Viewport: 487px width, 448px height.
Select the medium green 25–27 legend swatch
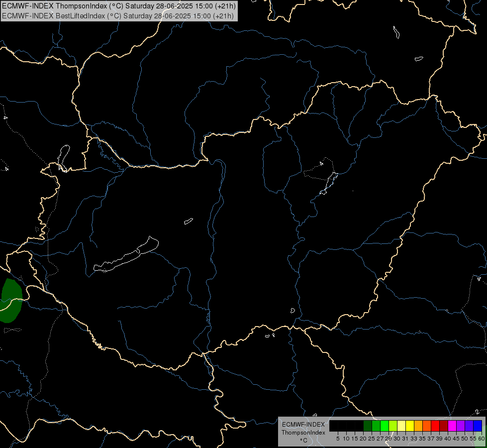click(x=376, y=426)
